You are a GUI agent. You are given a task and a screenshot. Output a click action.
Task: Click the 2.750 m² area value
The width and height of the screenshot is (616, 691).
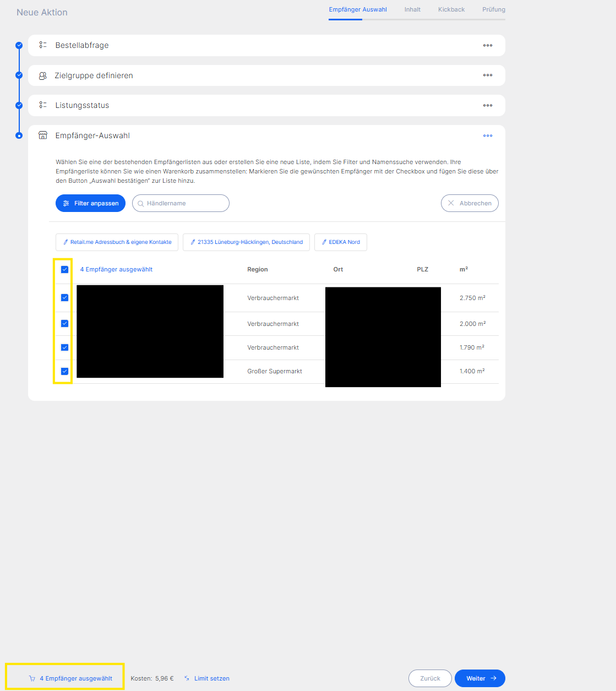click(x=472, y=298)
